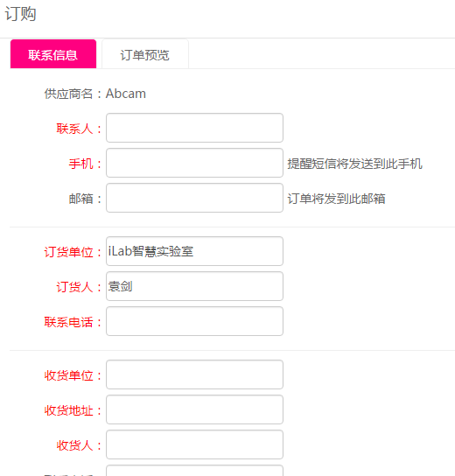The image size is (455, 476).
Task: Click the 订购 page heading
Action: 21,14
